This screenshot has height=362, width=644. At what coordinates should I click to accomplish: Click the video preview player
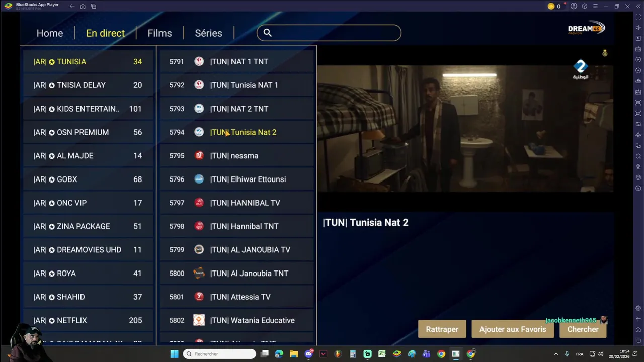(465, 128)
